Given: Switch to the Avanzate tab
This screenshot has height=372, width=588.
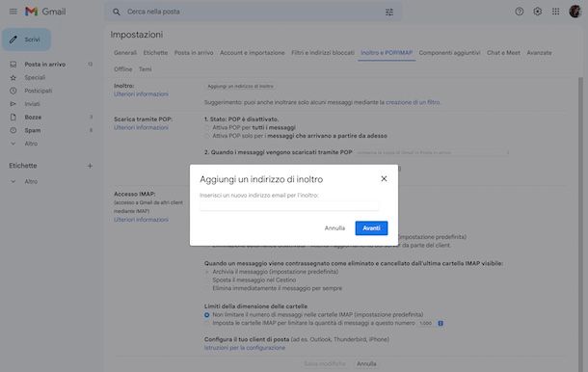Looking at the screenshot, I should point(539,53).
